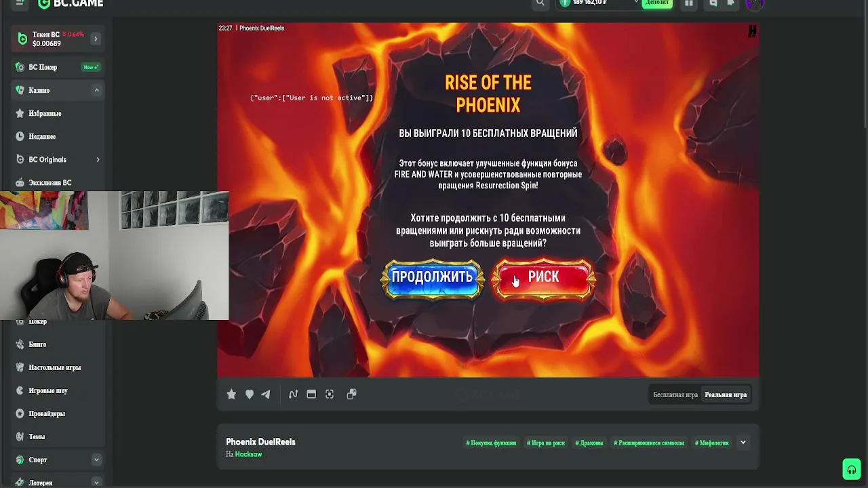Click the Спорт sidebar icon
This screenshot has height=488, width=868.
[x=20, y=460]
